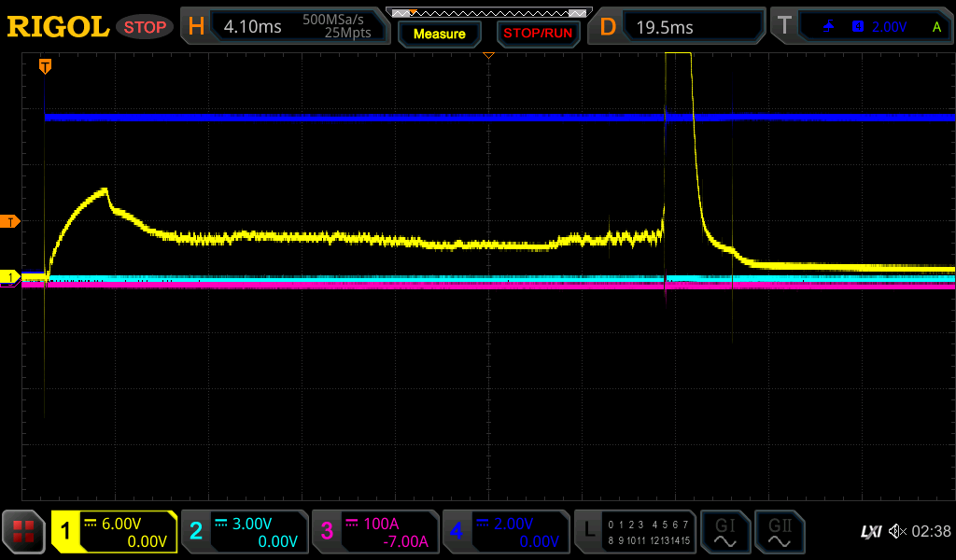
Task: Click the RIGOL logo
Action: point(58,27)
